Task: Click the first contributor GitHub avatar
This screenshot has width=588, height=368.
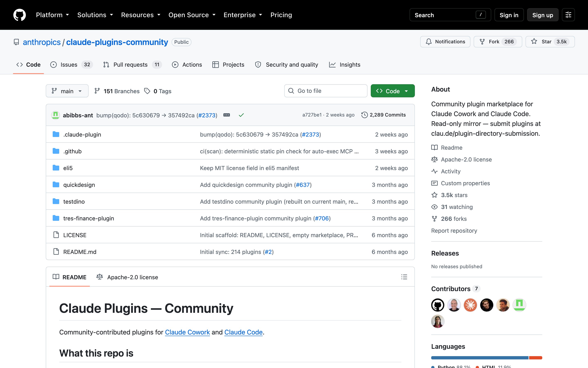Action: (x=438, y=305)
